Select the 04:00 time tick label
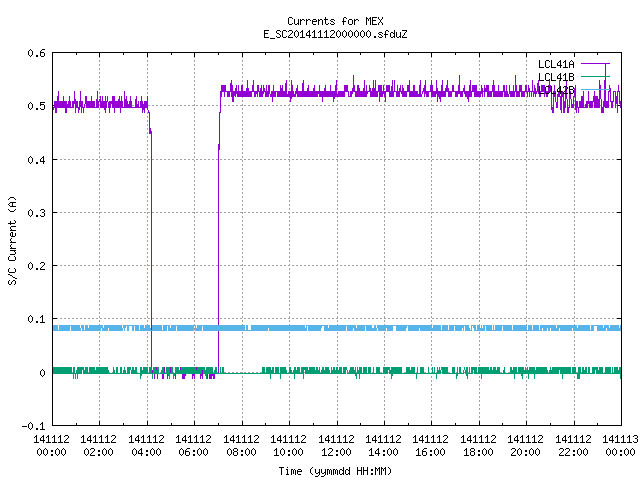Image resolution: width=640 pixels, height=480 pixels. click(x=146, y=452)
